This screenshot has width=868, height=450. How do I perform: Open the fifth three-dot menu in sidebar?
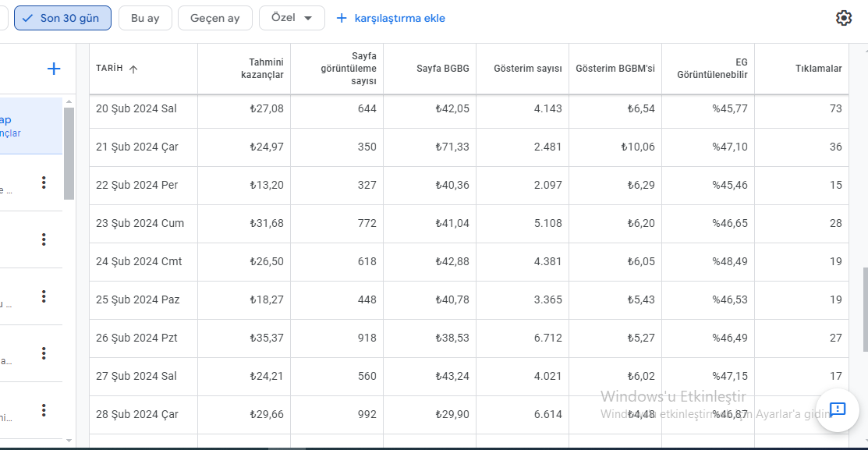pyautogui.click(x=44, y=410)
